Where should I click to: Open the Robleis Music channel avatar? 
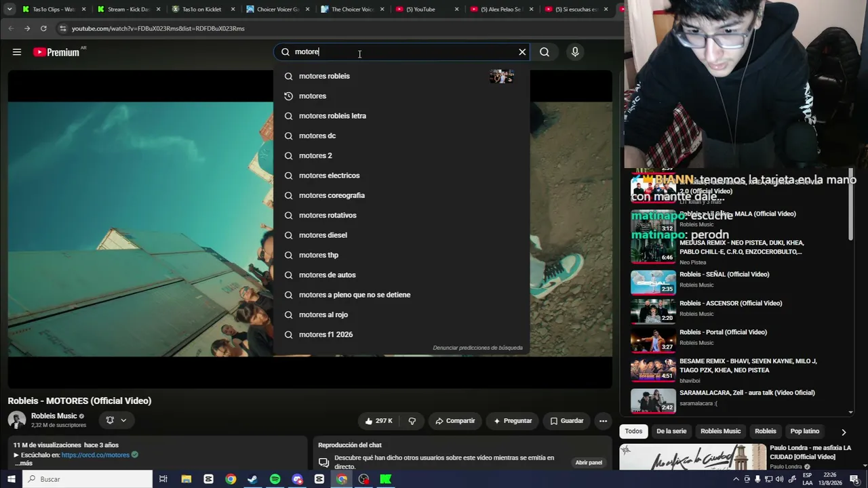tap(17, 420)
